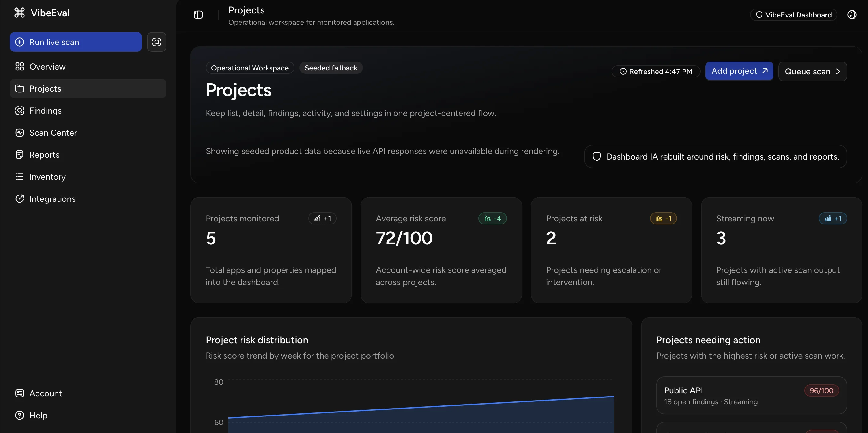Click the Help question-mark icon
The width and height of the screenshot is (868, 433).
20,415
